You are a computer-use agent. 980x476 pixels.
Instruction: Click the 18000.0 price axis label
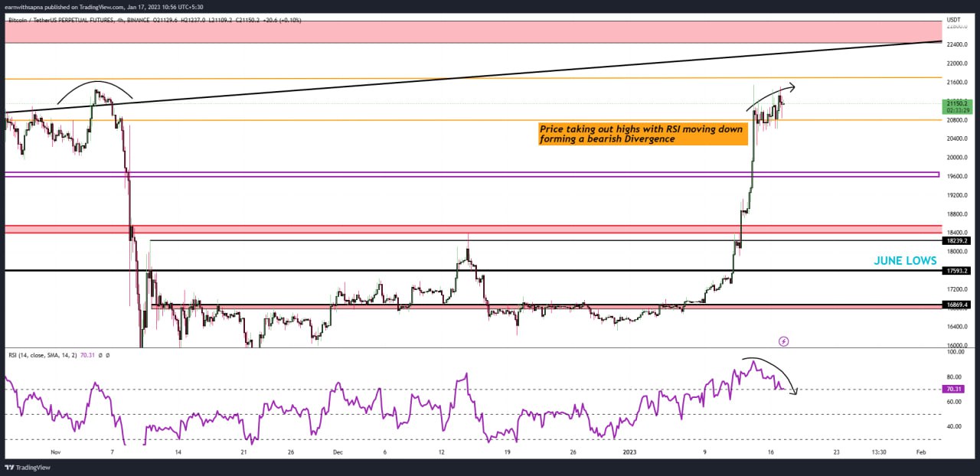coord(957,251)
